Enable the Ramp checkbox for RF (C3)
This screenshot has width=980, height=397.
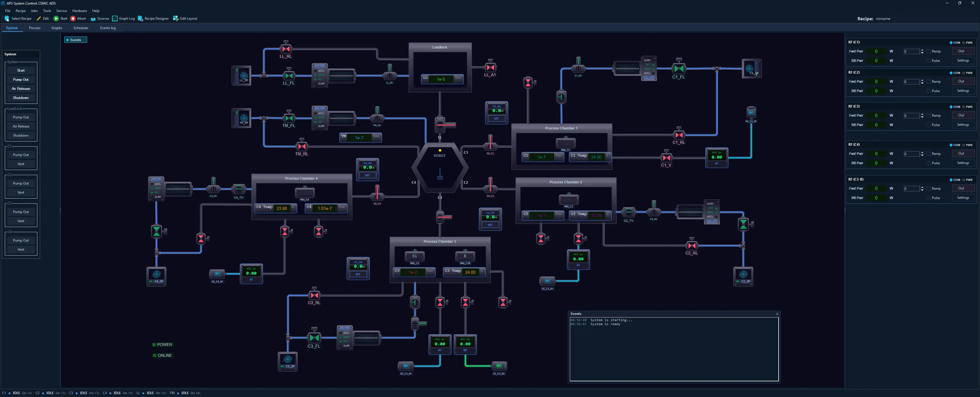tap(929, 116)
